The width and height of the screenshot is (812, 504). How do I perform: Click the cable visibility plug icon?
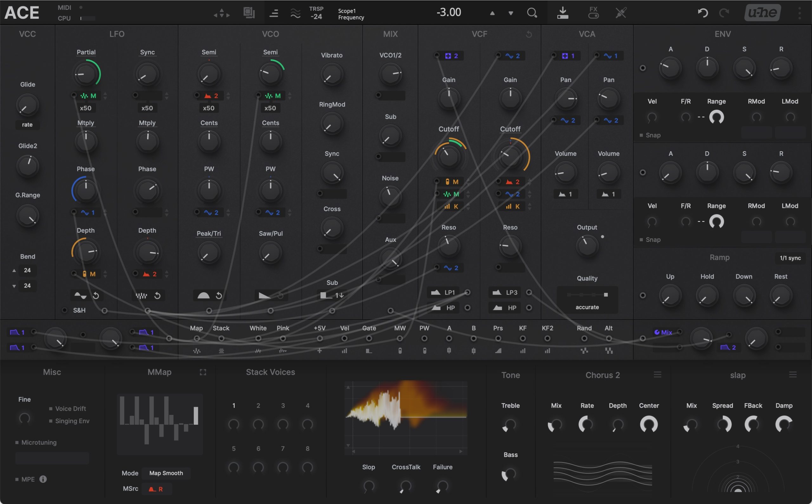point(621,13)
